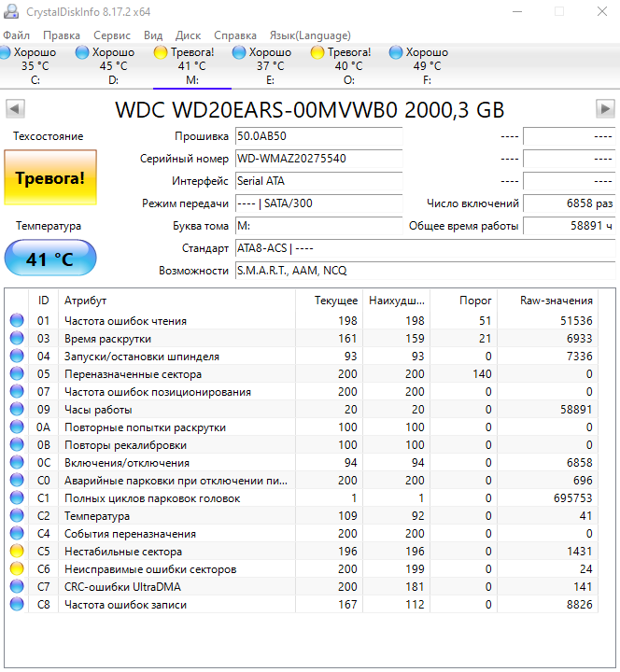Select disk M: with 41 °C
620x672 pixels.
coord(192,65)
